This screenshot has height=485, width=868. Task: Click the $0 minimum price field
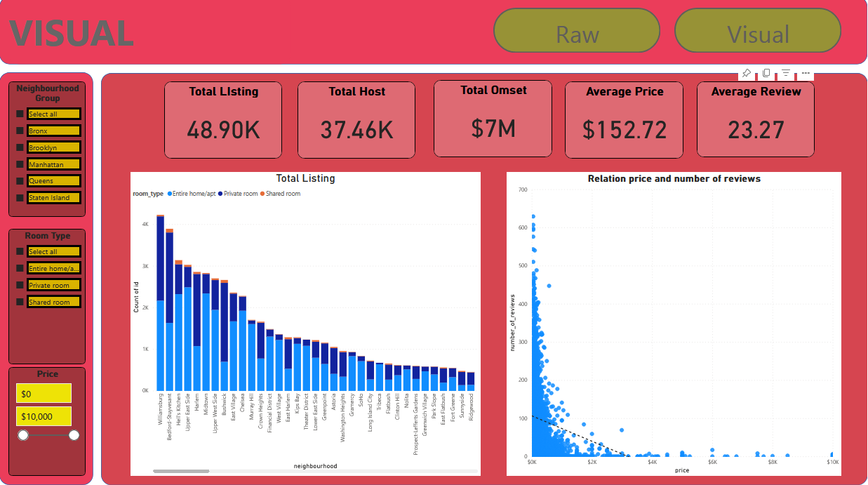[x=44, y=393]
